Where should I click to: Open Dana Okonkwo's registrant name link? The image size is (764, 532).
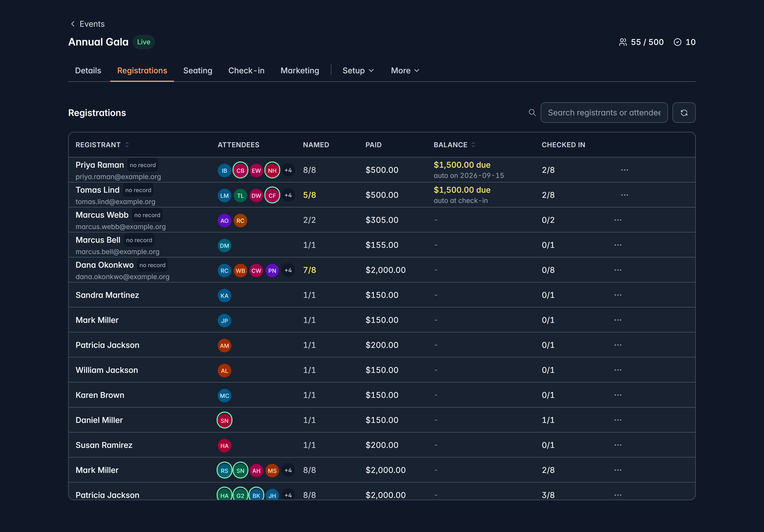(104, 265)
